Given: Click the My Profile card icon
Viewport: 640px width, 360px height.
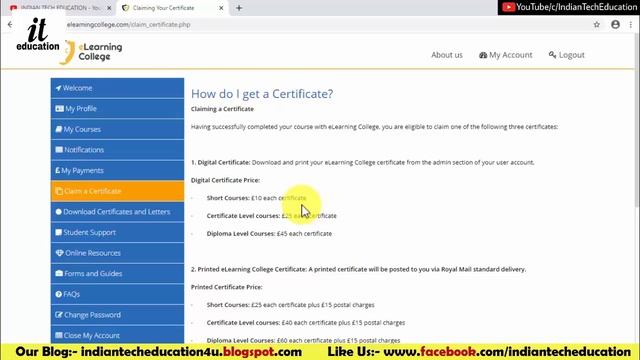Looking at the screenshot, I should coord(60,109).
